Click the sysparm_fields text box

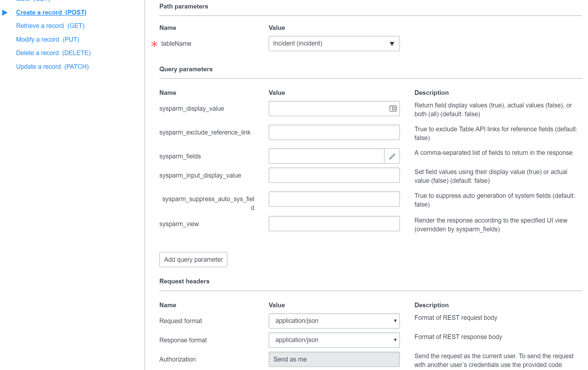pos(326,156)
